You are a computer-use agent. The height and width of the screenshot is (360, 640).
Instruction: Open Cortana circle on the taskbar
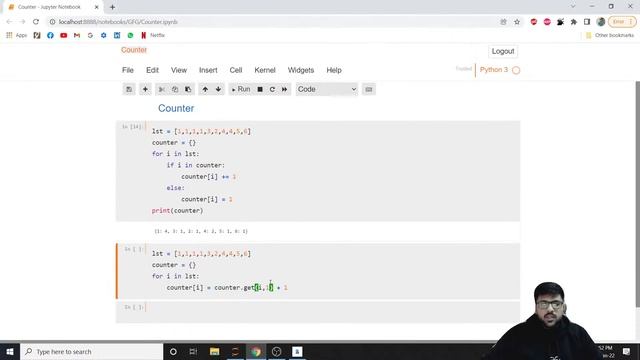click(173, 351)
